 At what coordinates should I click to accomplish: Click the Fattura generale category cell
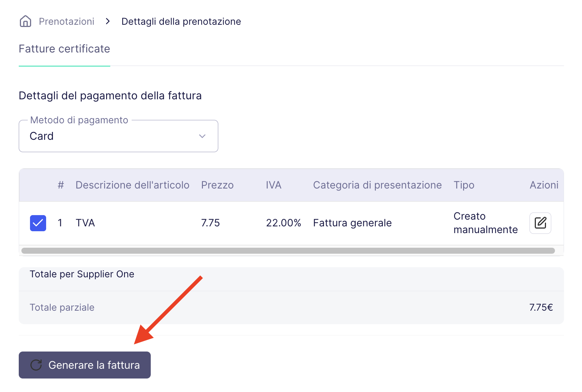click(x=352, y=223)
